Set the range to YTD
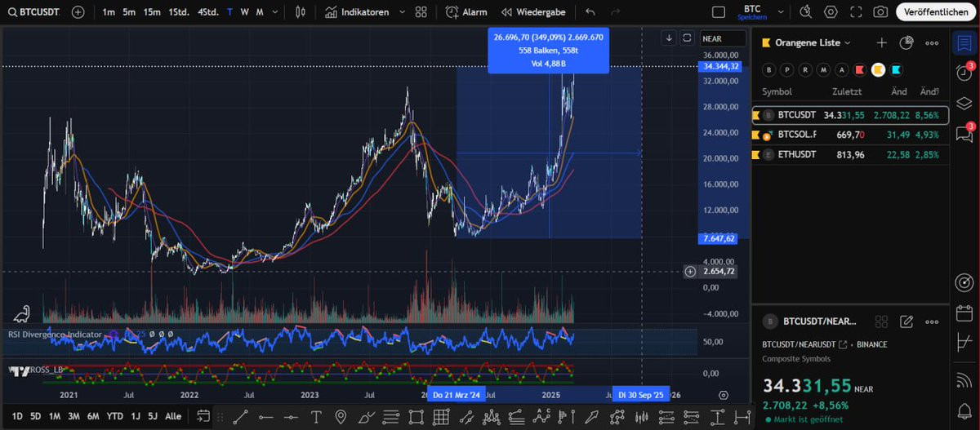 click(x=115, y=416)
